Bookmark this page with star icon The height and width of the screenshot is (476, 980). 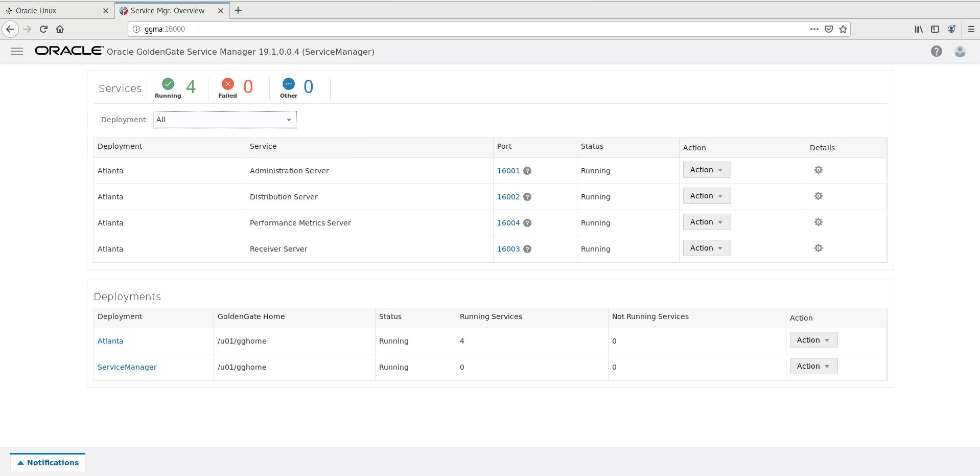(x=843, y=29)
